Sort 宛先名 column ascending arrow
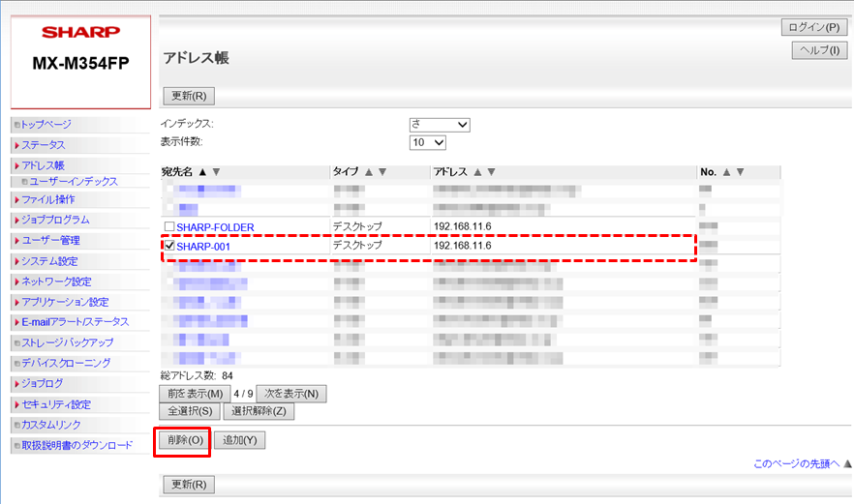854x504 pixels. (202, 172)
